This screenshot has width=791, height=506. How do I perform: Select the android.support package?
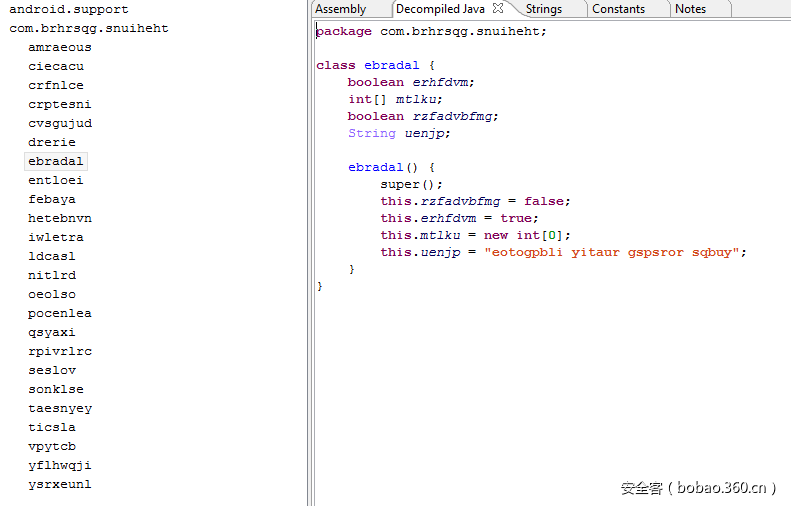[69, 9]
